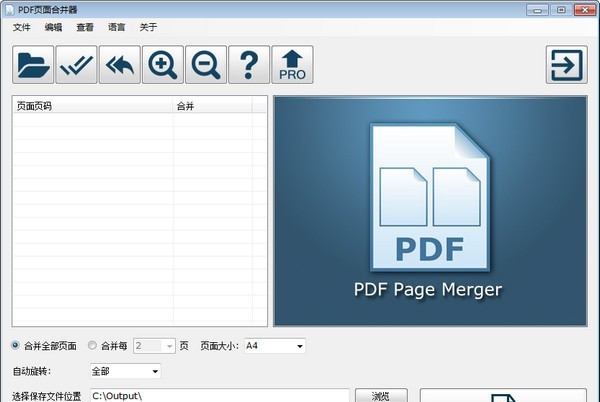Open the 查看 menu

(x=85, y=27)
